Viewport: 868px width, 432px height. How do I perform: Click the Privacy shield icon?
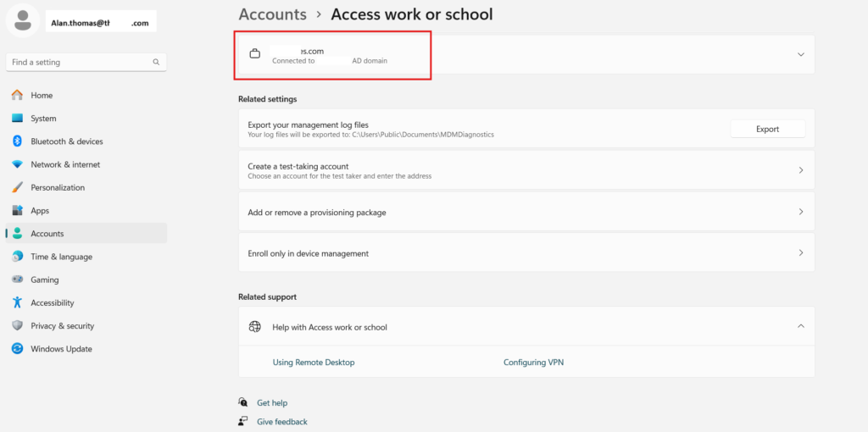(x=18, y=326)
